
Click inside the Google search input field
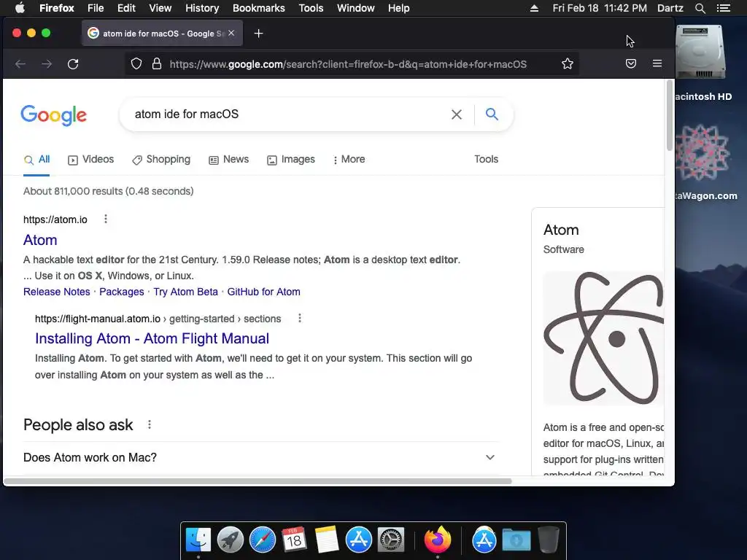(286, 114)
